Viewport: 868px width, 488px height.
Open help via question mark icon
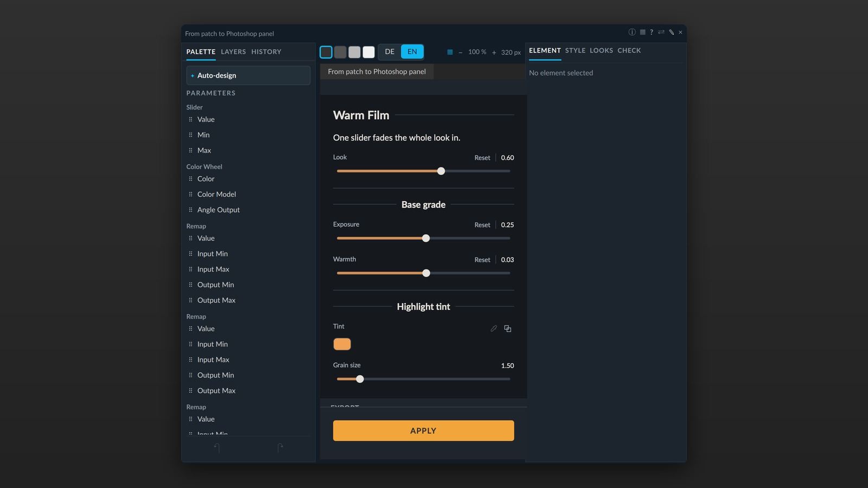click(x=652, y=33)
